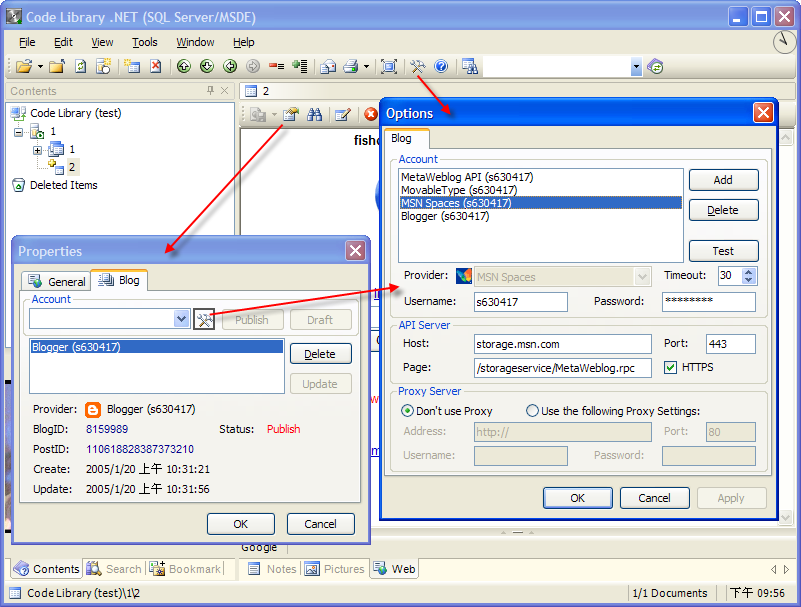Click the green plus expand-all icon
Screen dimensions: 801x607
pos(299,66)
